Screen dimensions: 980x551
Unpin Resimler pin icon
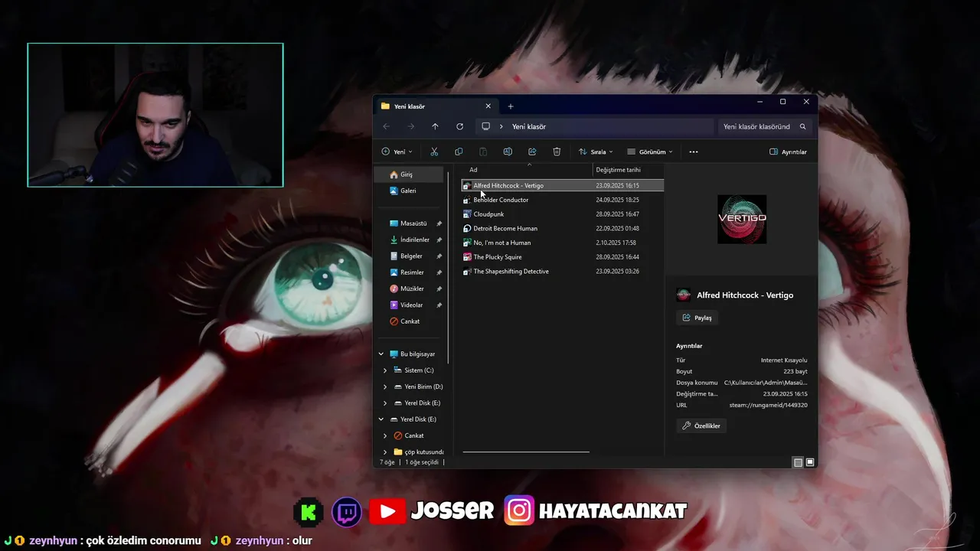coord(439,272)
